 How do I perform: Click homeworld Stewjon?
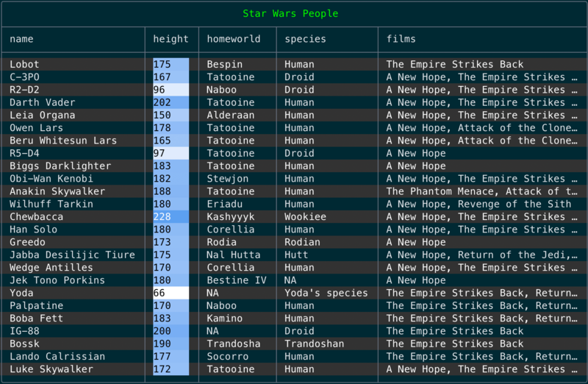click(x=228, y=179)
